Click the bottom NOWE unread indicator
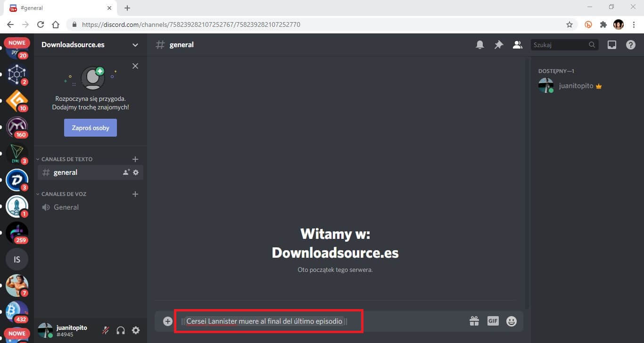The image size is (644, 343). pyautogui.click(x=17, y=333)
